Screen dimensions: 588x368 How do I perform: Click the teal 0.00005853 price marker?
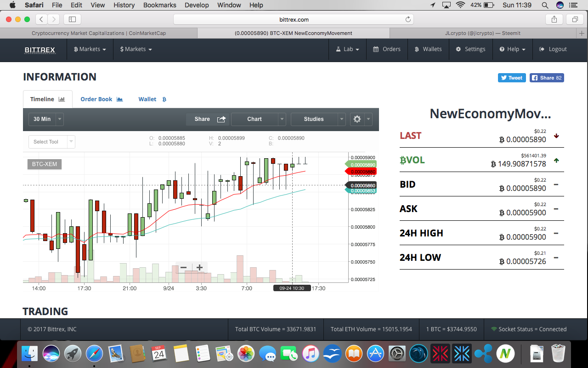pos(361,190)
